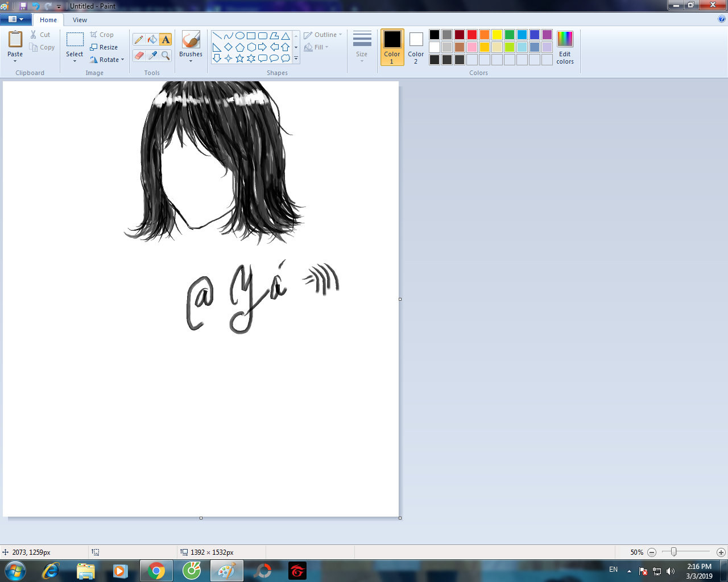Screen dimensions: 728x582
Task: Pick the red color swatch
Action: click(x=472, y=35)
